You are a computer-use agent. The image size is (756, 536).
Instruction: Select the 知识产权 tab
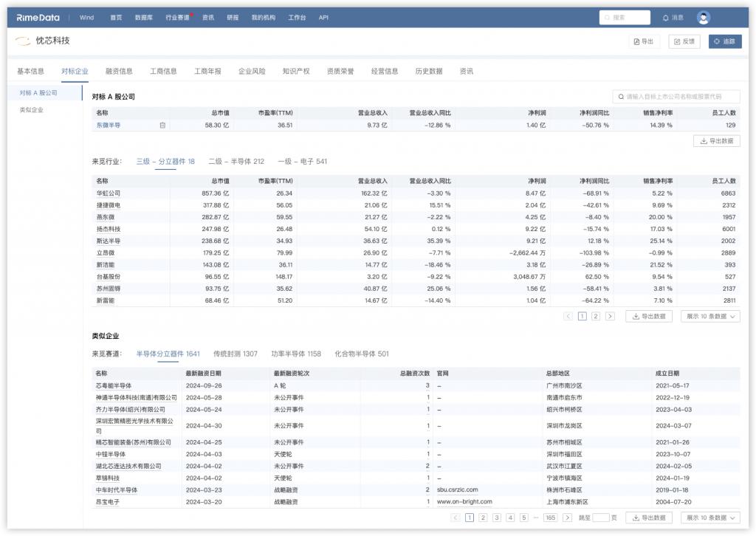click(x=296, y=72)
